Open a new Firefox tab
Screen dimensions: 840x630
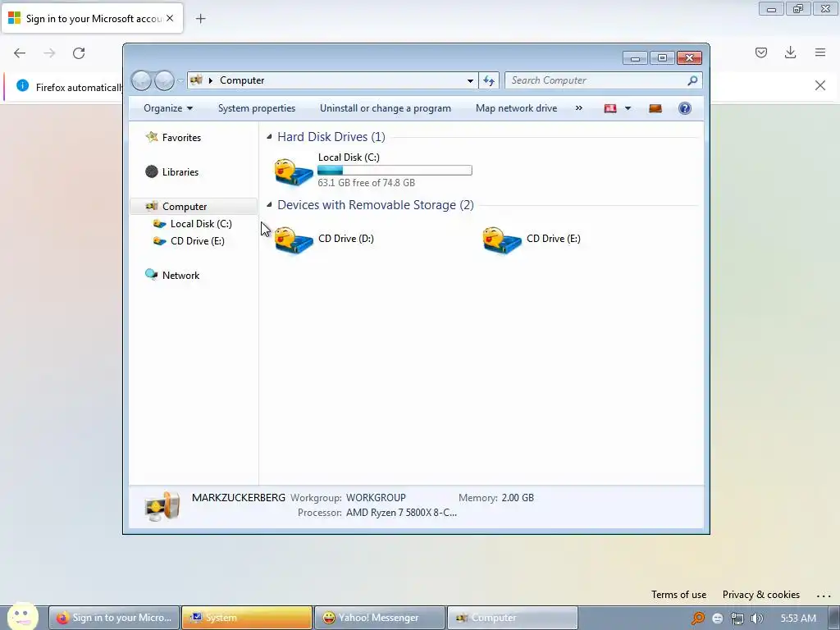pyautogui.click(x=200, y=19)
